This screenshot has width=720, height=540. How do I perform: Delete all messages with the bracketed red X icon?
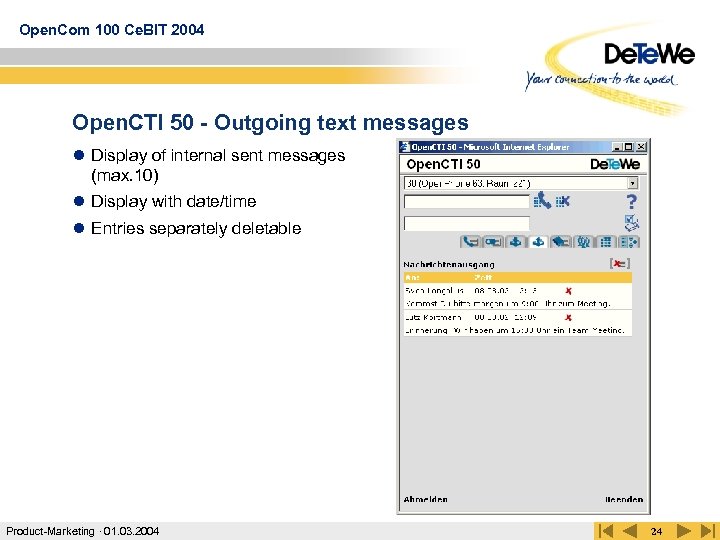(619, 264)
